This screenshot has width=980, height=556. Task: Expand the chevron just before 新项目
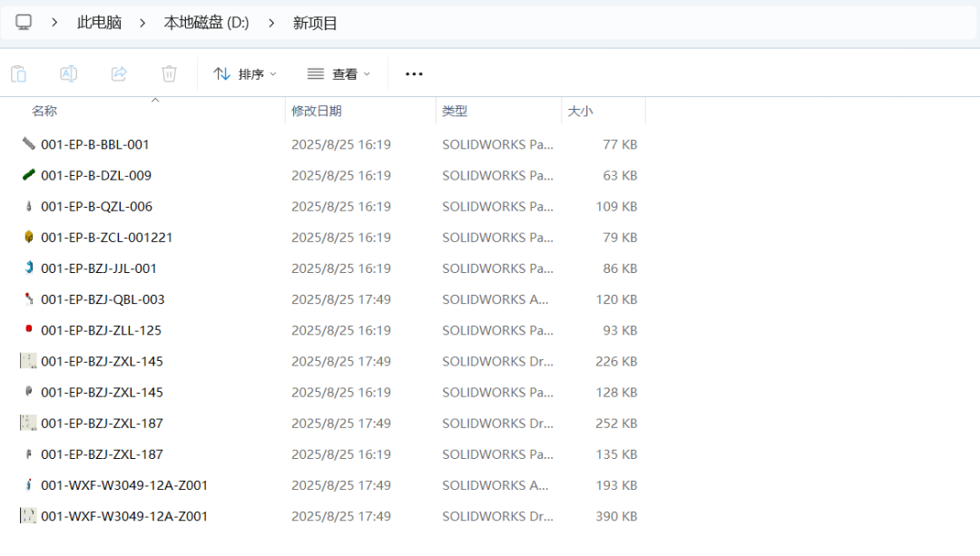(x=271, y=23)
